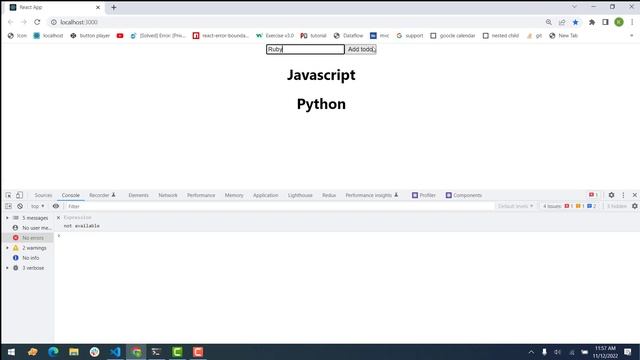Open the tab search chevron
Image resolution: width=640 pixels, height=360 pixels.
click(x=574, y=7)
